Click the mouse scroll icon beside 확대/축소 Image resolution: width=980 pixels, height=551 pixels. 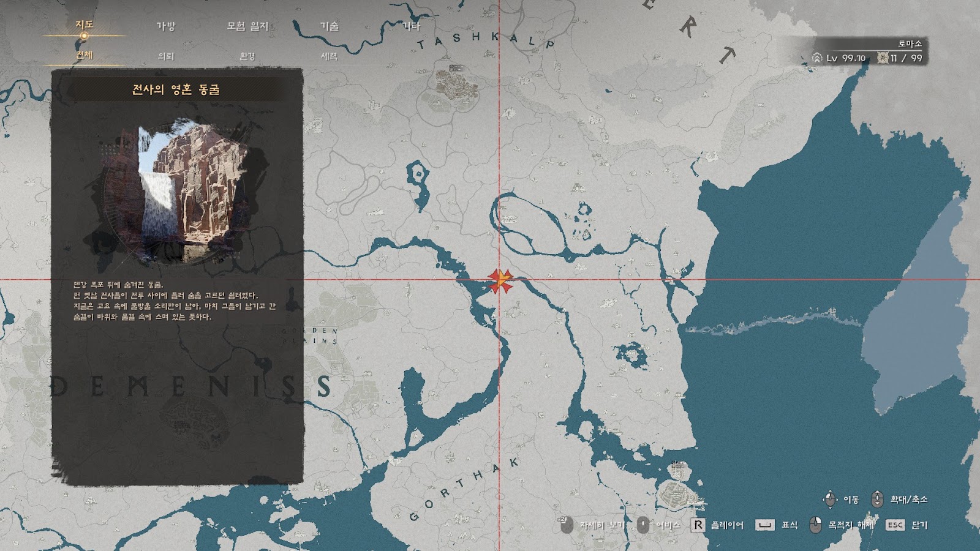pos(877,499)
